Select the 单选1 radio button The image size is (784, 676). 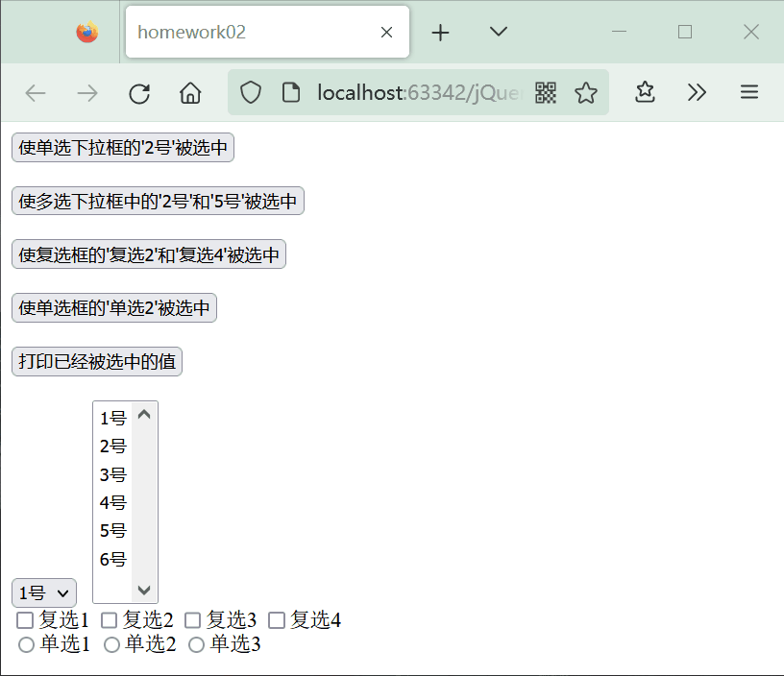[x=26, y=644]
